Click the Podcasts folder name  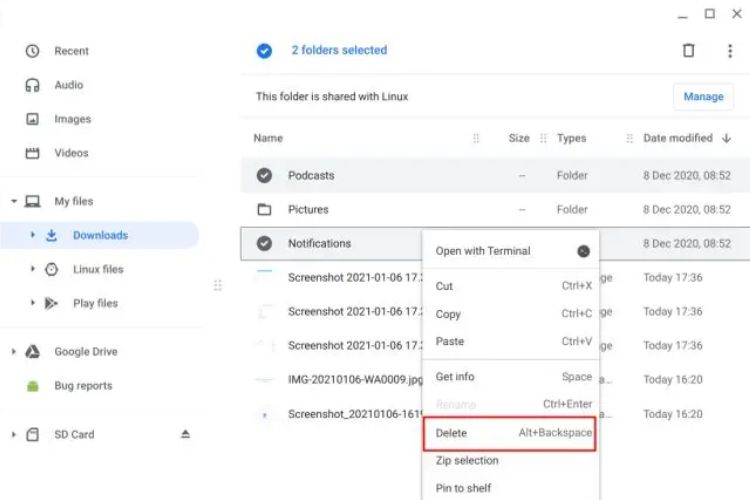tap(311, 176)
